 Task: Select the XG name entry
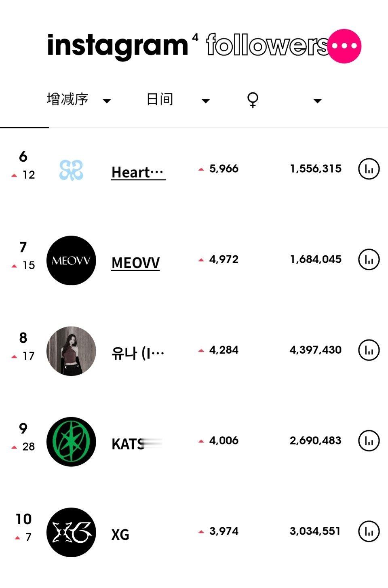click(x=120, y=535)
